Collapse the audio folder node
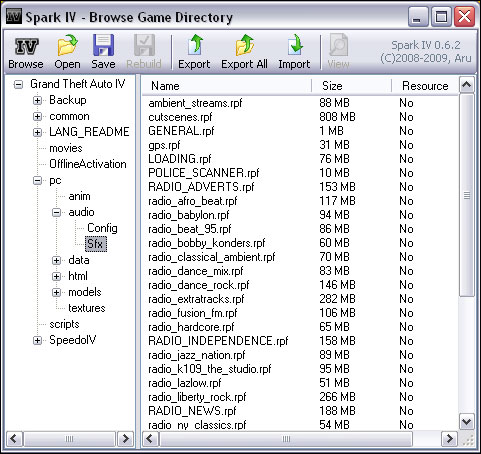This screenshot has width=481, height=454. point(57,212)
